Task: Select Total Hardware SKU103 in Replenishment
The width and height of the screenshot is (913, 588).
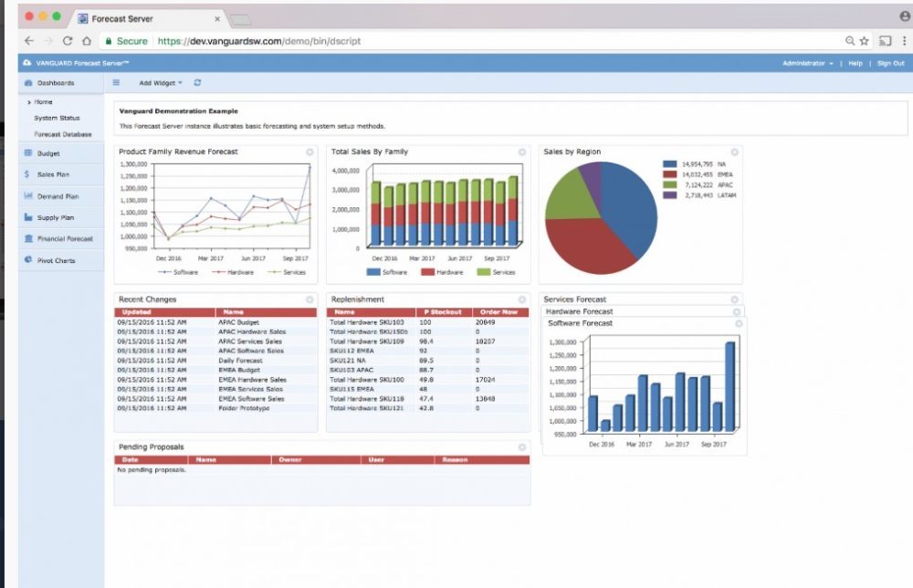Action: 428,322
